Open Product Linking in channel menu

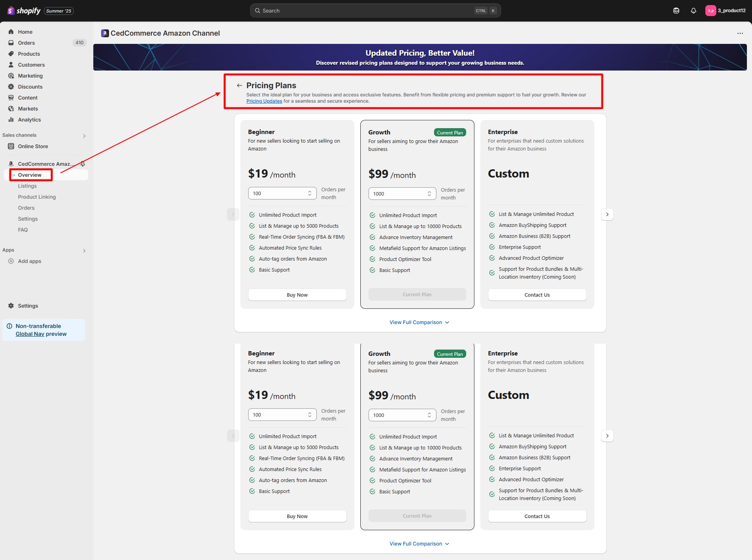point(37,197)
